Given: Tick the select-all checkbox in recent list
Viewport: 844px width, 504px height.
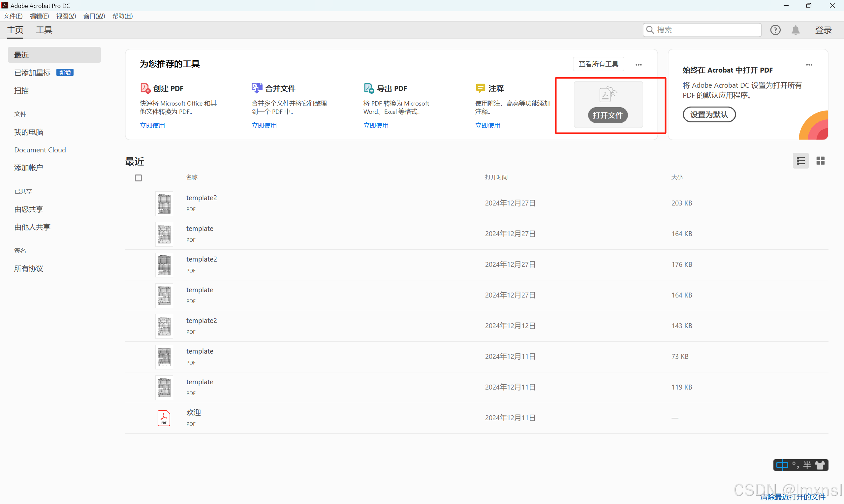Looking at the screenshot, I should click(138, 178).
